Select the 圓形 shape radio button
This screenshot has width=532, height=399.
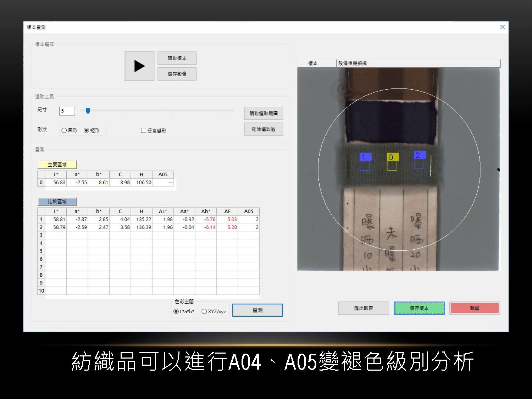64,131
